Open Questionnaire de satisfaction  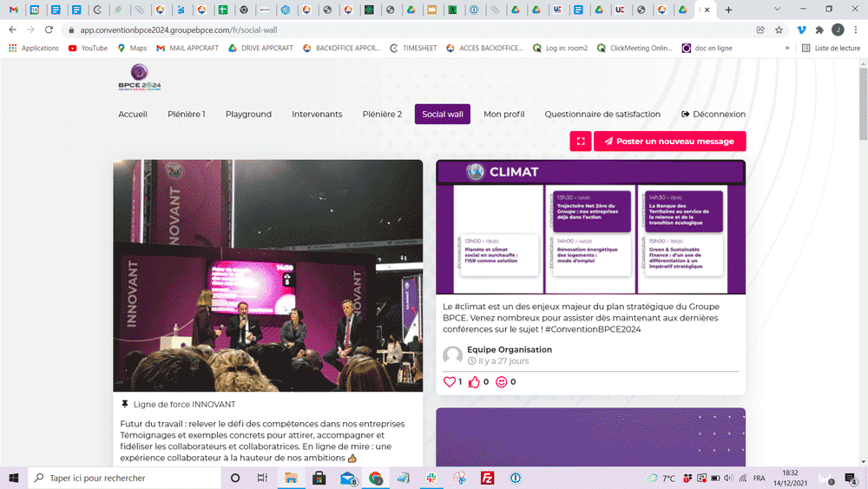602,114
